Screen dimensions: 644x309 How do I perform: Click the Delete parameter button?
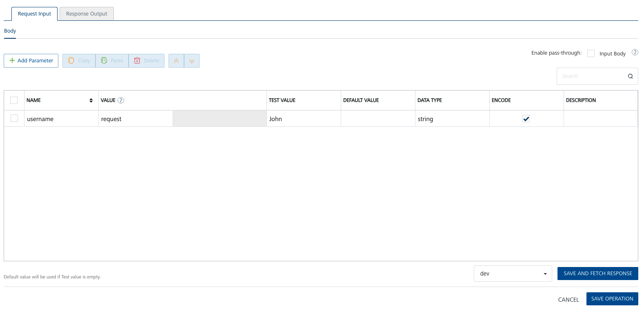[x=147, y=61]
